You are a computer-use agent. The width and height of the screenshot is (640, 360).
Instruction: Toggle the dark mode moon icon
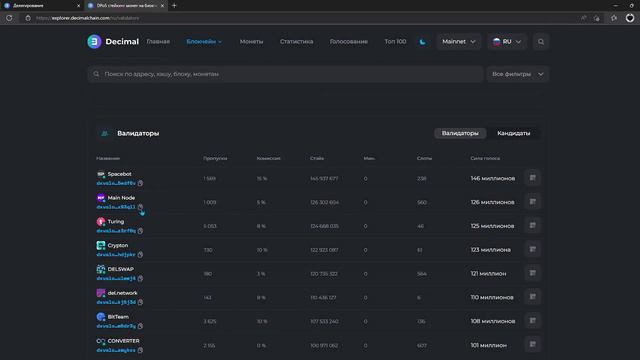(x=422, y=42)
